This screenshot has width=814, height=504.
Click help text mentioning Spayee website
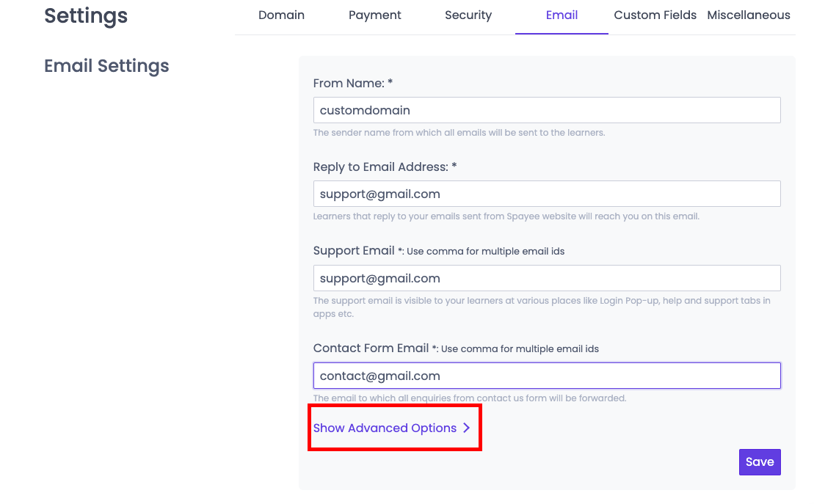coord(506,216)
